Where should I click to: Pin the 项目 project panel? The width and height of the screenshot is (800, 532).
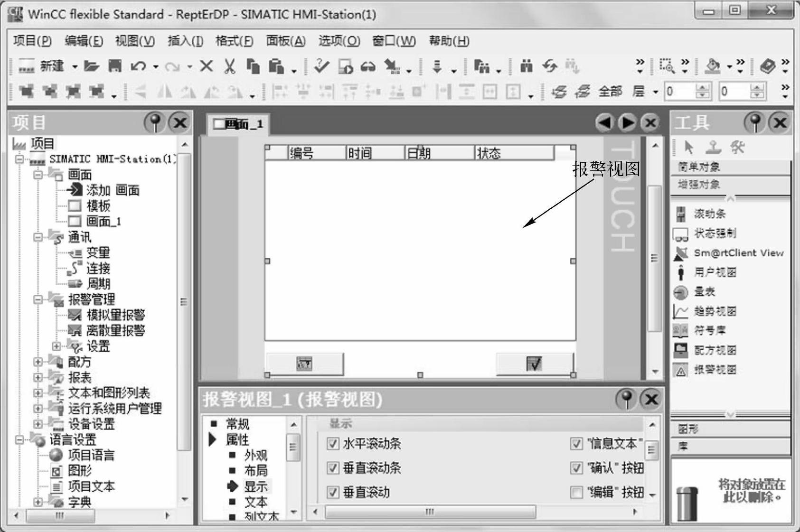click(155, 122)
